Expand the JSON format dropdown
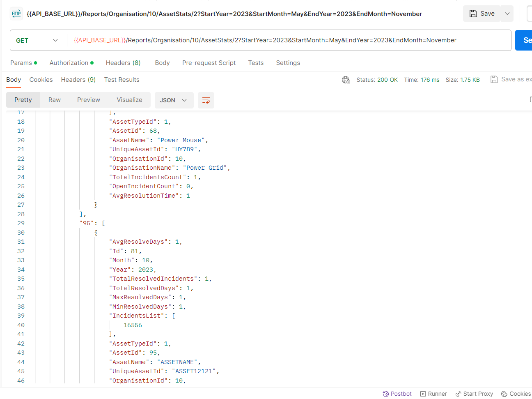Image resolution: width=532 pixels, height=399 pixels. (174, 100)
